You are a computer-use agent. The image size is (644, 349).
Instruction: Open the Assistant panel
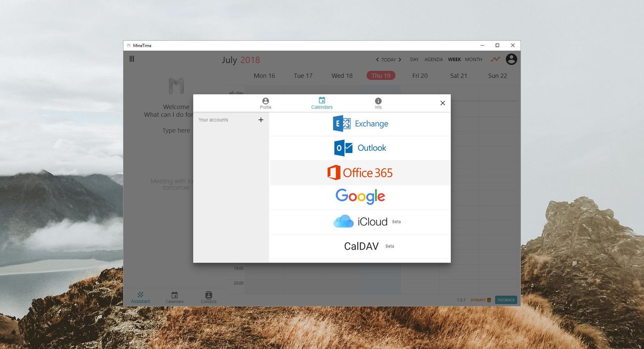(x=140, y=298)
